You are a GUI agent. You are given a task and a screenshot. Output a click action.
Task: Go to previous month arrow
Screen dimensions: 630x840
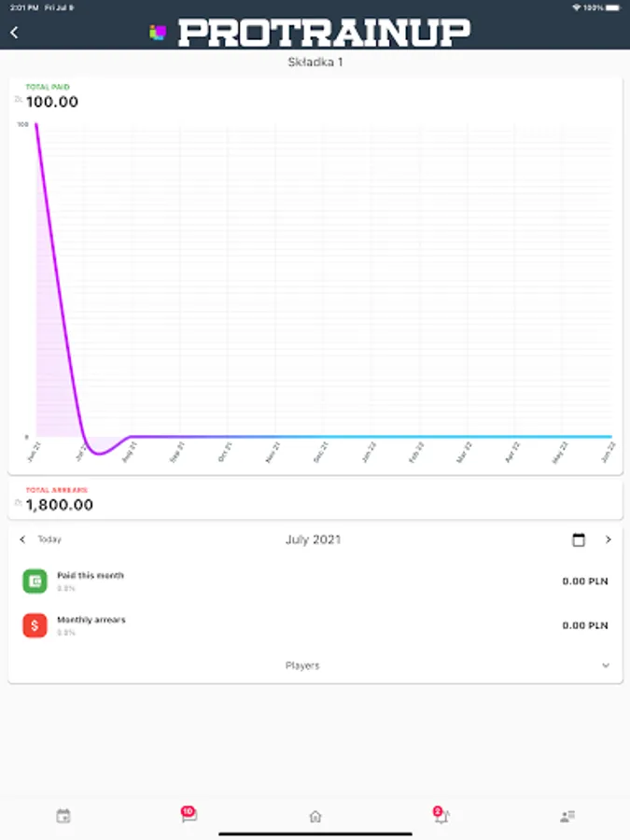22,539
